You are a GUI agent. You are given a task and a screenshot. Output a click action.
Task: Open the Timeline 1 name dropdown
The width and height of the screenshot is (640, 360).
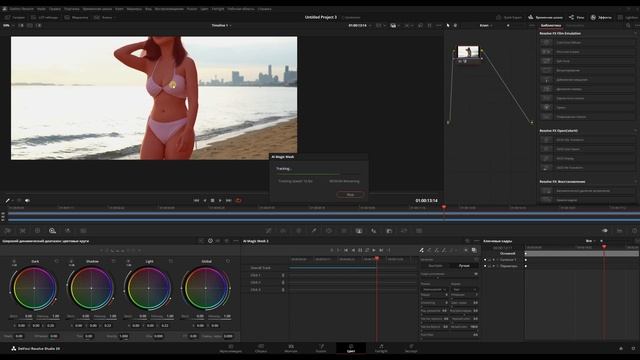click(x=221, y=25)
